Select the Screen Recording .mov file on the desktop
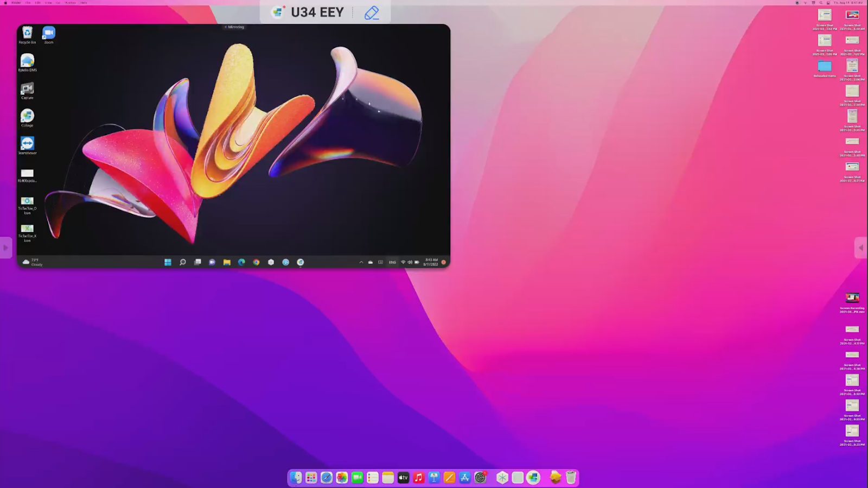The image size is (868, 488). click(852, 302)
